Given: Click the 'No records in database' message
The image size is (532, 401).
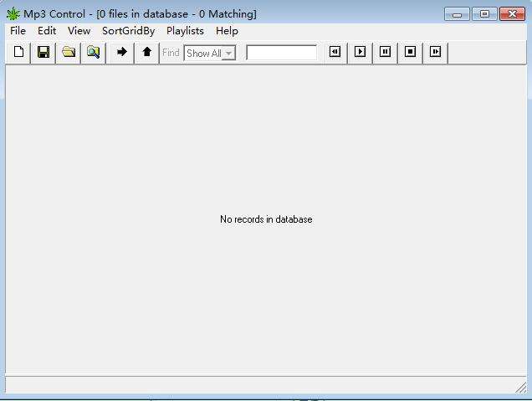Looking at the screenshot, I should (266, 219).
